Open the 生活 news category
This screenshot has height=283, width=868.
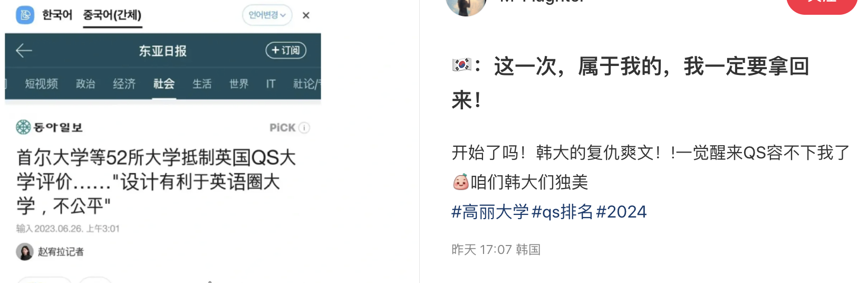tap(202, 83)
